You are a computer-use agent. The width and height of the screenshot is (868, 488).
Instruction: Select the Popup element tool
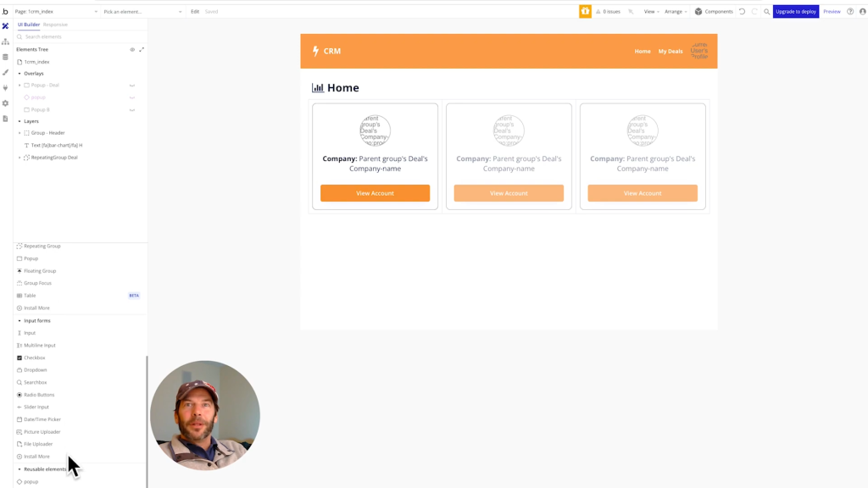(31, 258)
